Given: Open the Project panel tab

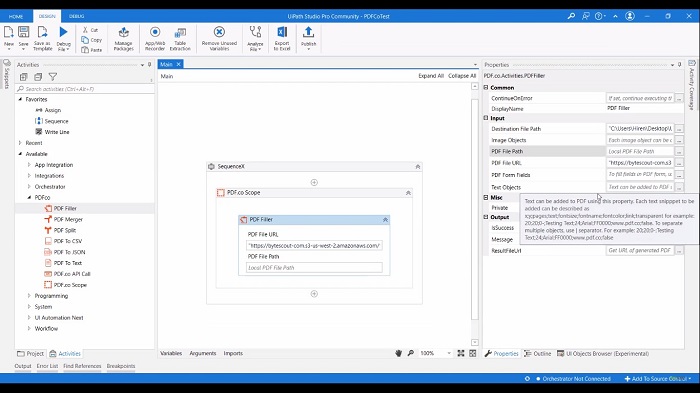Looking at the screenshot, I should point(30,354).
